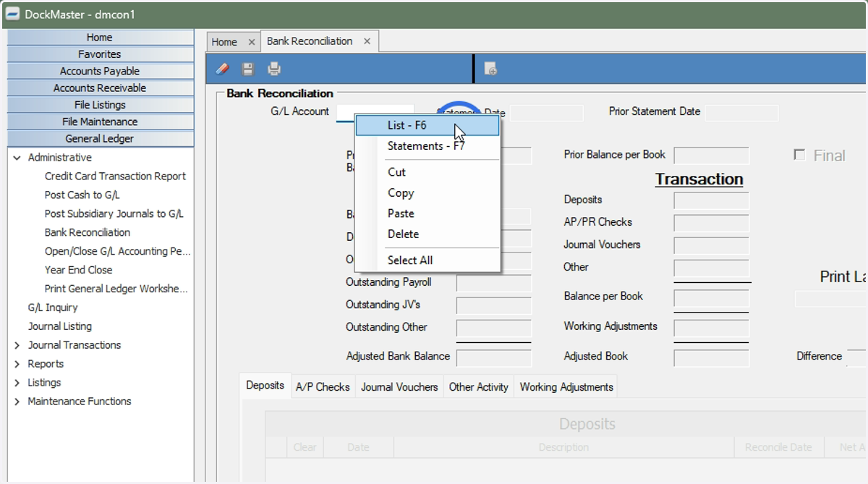868x484 pixels.
Task: Open the Working Adjustments tab
Action: pos(566,387)
